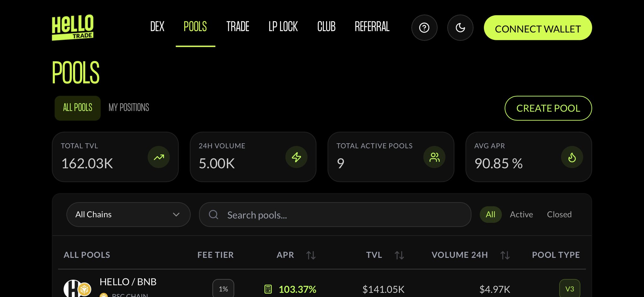Image resolution: width=644 pixels, height=297 pixels.
Task: Filter pools by Active status
Action: point(521,215)
